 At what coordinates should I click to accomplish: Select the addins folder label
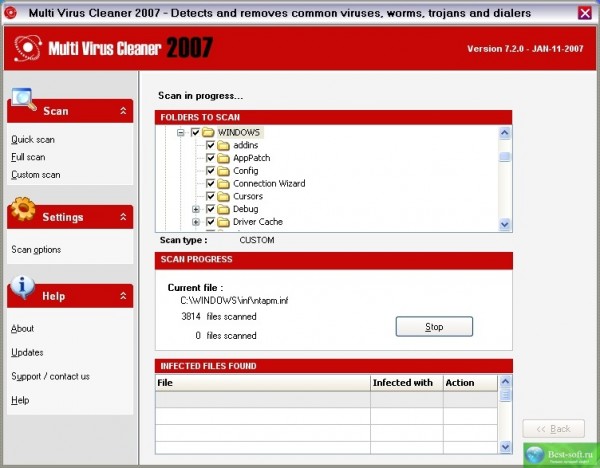(x=246, y=145)
